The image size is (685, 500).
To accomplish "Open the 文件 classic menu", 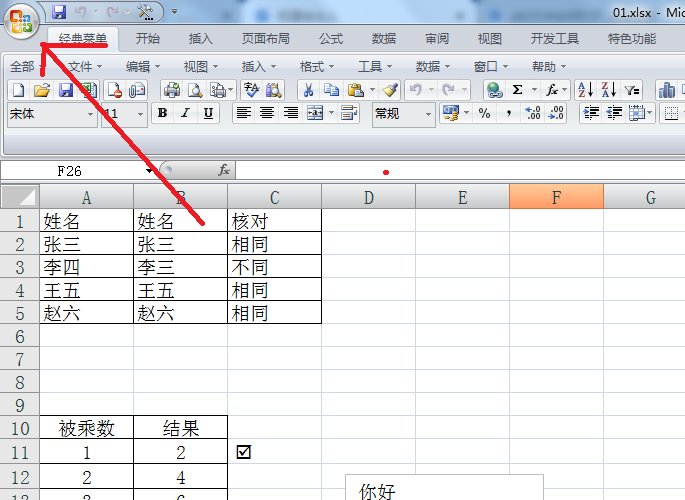I will [x=85, y=67].
